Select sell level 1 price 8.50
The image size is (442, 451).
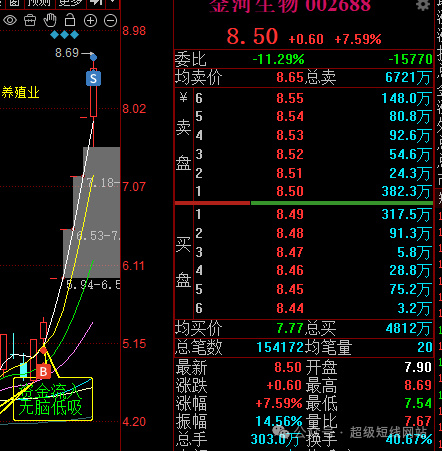[x=290, y=191]
